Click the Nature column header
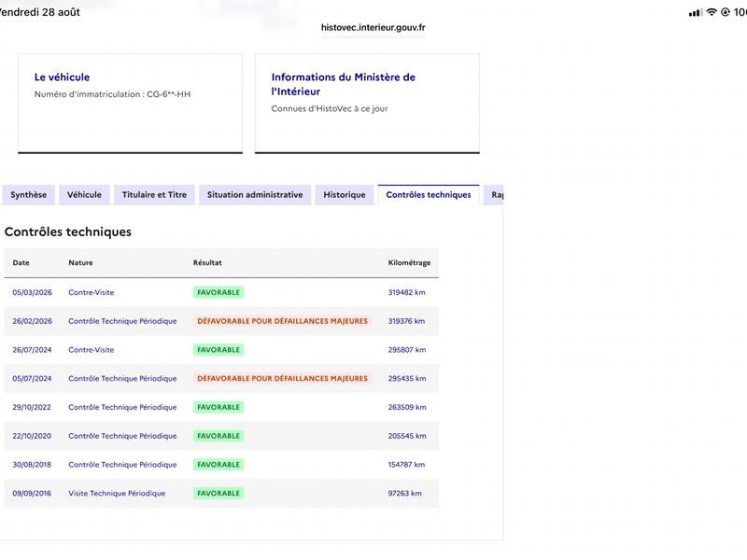 (x=80, y=263)
